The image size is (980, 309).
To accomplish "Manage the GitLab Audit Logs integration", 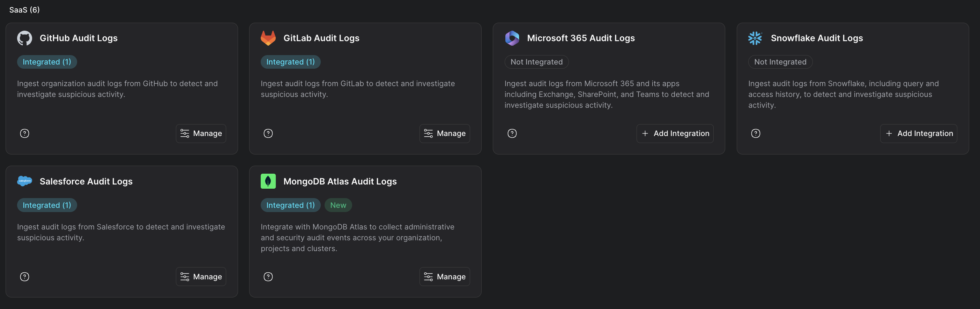I will pos(444,134).
